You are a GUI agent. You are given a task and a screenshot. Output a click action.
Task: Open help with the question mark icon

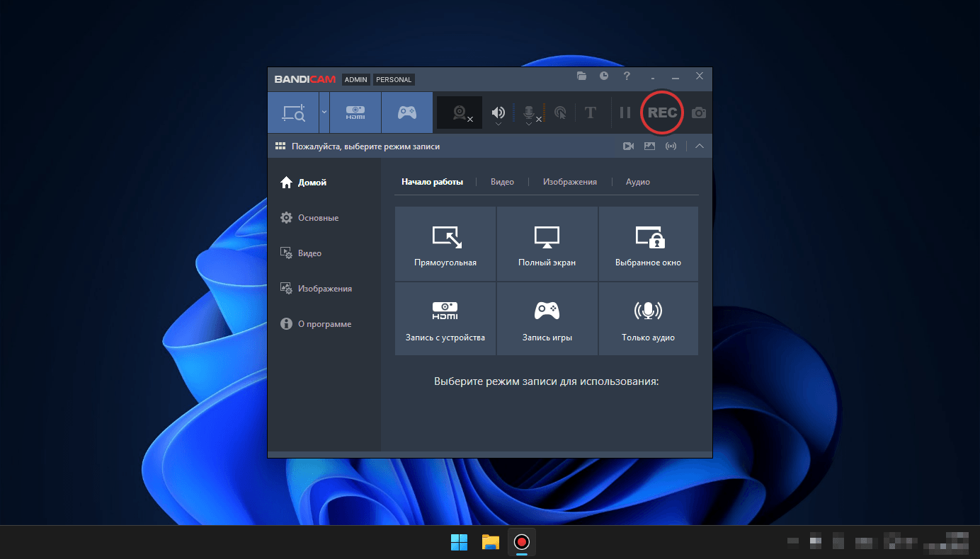point(627,76)
